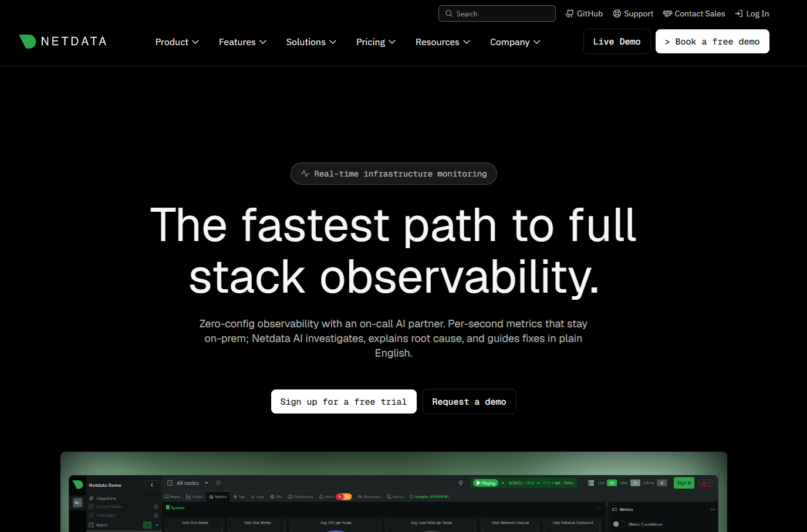Click the Total Network Outbound chart title
This screenshot has width=807, height=532.
572,523
